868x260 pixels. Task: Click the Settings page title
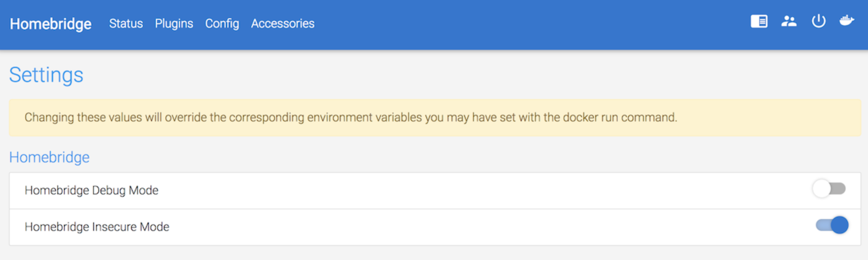point(46,75)
